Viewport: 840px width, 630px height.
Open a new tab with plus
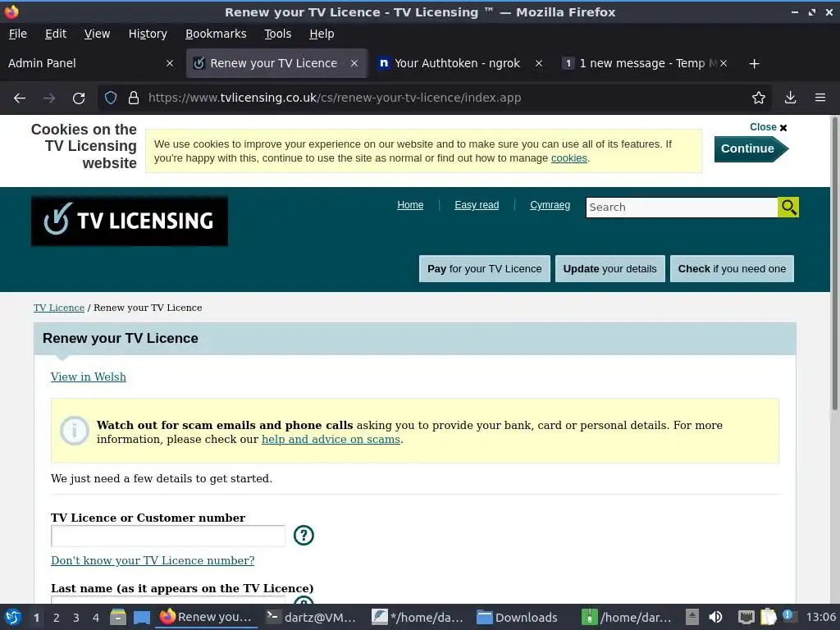(755, 64)
